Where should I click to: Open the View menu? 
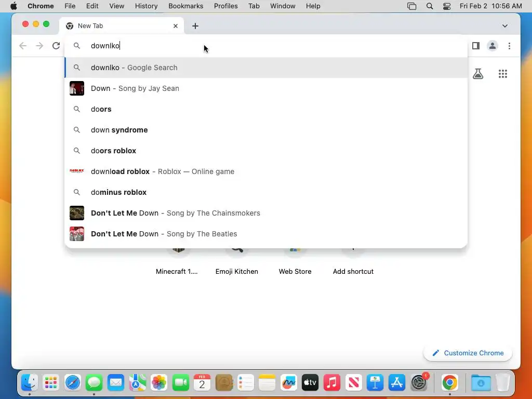coord(116,6)
